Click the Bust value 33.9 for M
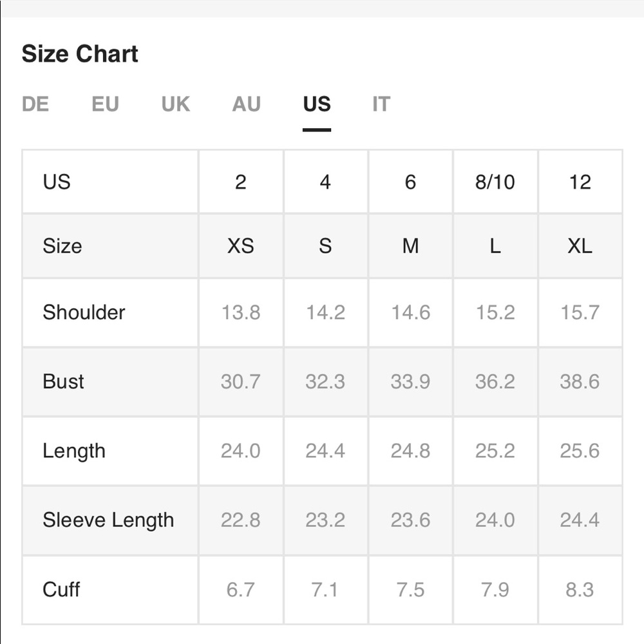The image size is (644, 644). (410, 381)
